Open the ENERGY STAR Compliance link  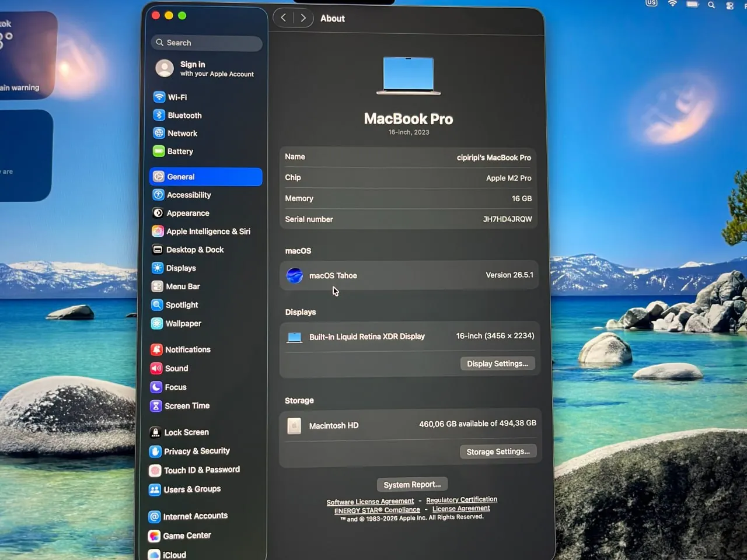click(377, 510)
